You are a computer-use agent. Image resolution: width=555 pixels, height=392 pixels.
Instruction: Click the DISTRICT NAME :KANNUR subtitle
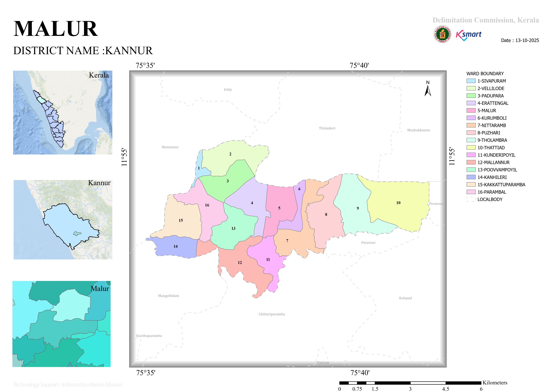click(83, 51)
